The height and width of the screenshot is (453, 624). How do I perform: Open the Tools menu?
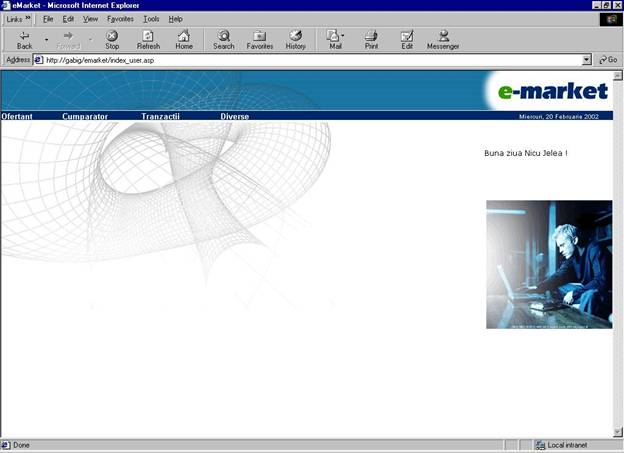click(x=151, y=19)
